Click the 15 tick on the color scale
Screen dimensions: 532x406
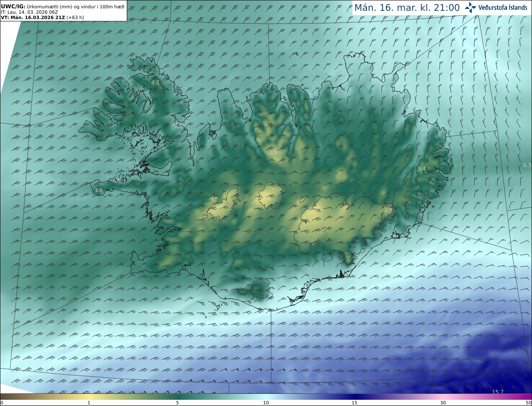point(355,403)
